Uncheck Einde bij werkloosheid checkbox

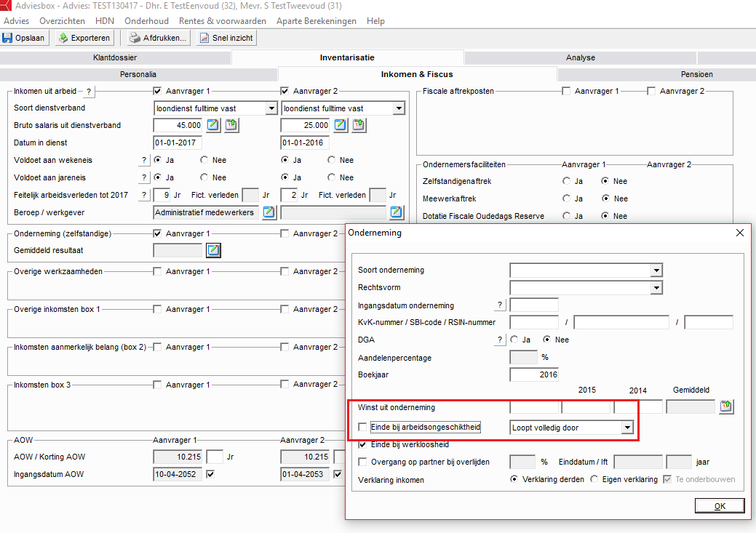click(363, 444)
